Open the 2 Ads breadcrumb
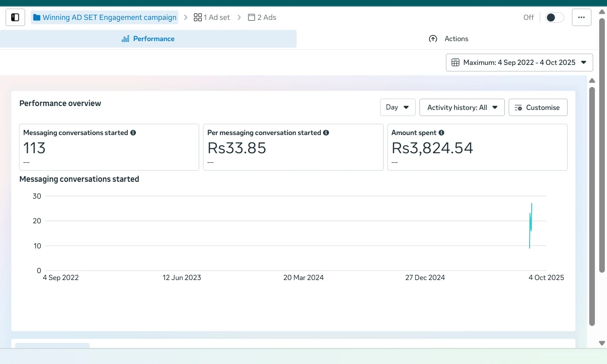The width and height of the screenshot is (607, 364). pyautogui.click(x=262, y=17)
